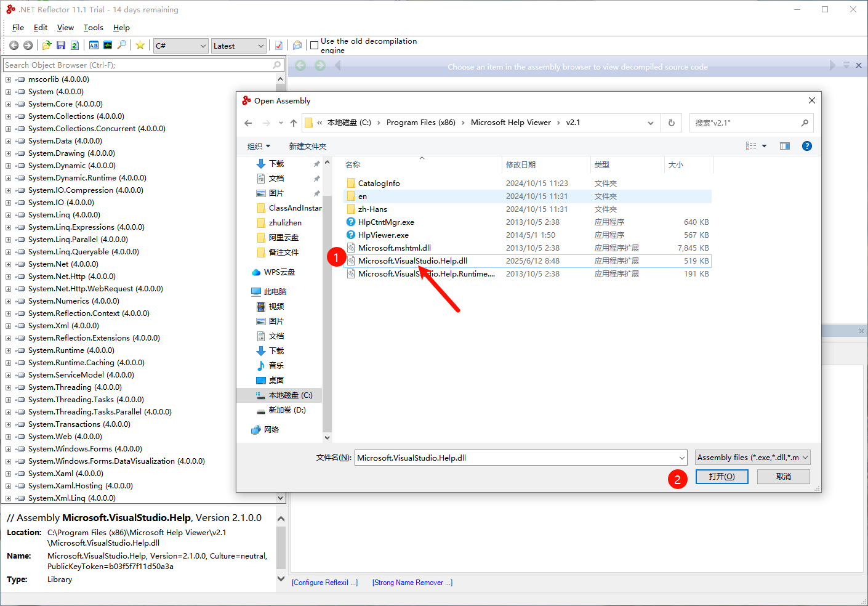Viewport: 868px width, 606px height.
Task: Select the HlpCtntMgr.exe file
Action: click(386, 222)
